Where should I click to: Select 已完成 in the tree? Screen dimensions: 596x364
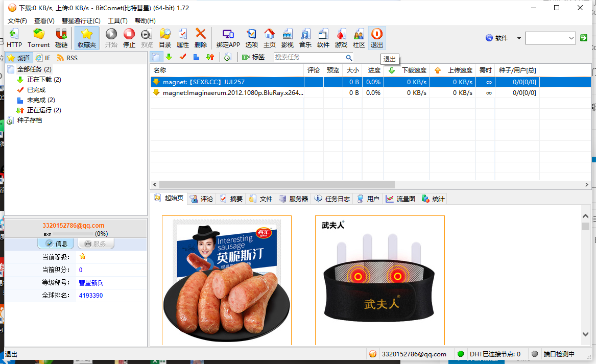click(x=36, y=90)
